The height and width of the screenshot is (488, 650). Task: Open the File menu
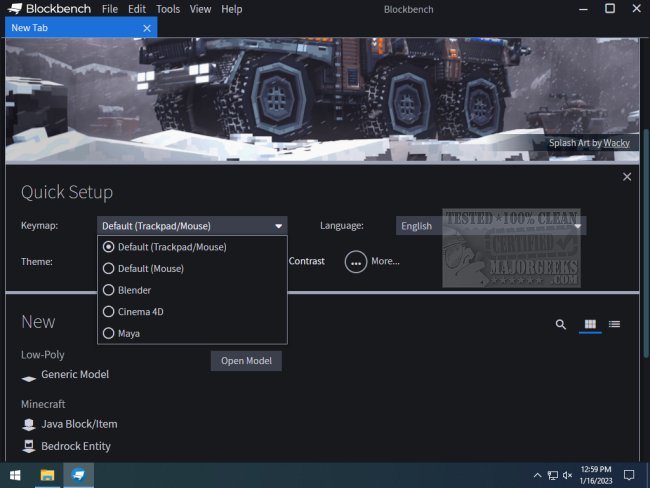tap(110, 9)
